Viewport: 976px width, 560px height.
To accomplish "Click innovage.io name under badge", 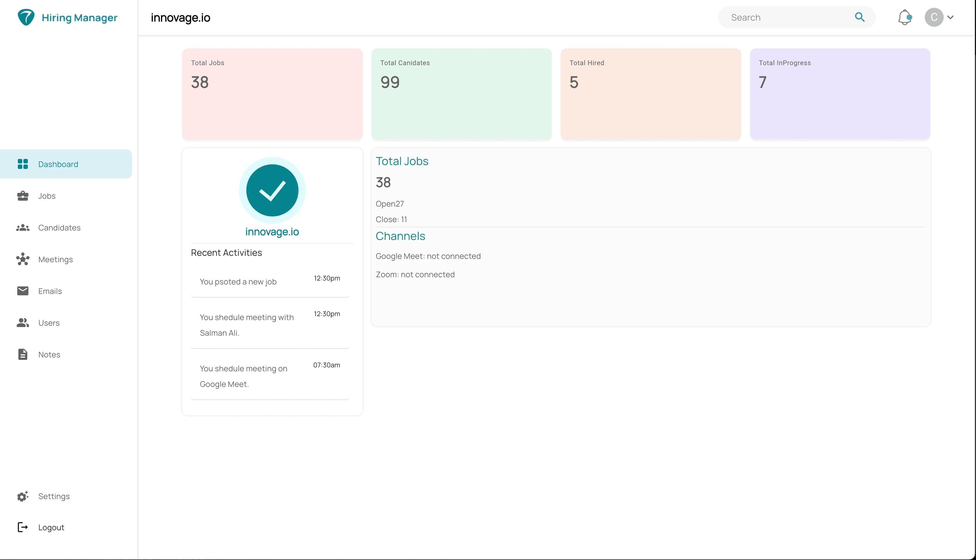I will pyautogui.click(x=272, y=232).
